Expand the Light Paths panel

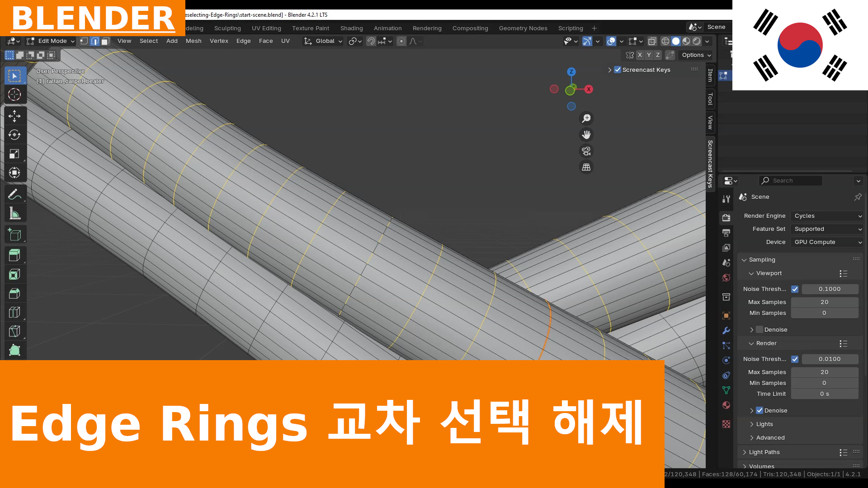pyautogui.click(x=764, y=452)
